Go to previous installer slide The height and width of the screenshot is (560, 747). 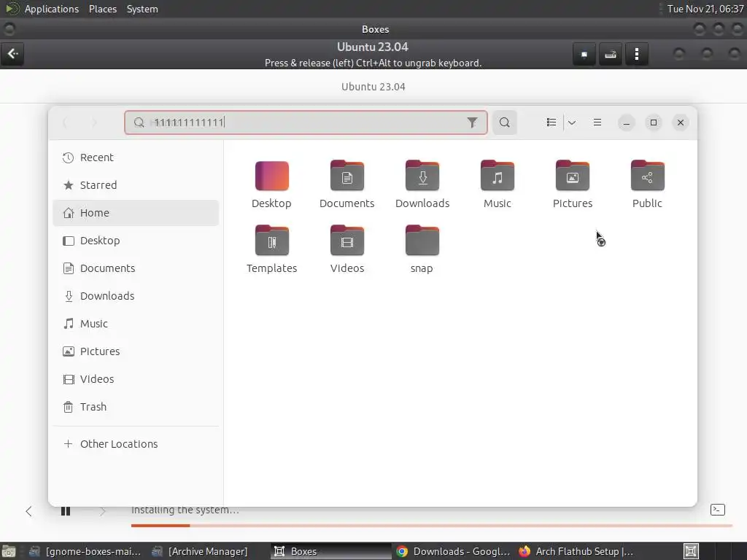tap(28, 511)
